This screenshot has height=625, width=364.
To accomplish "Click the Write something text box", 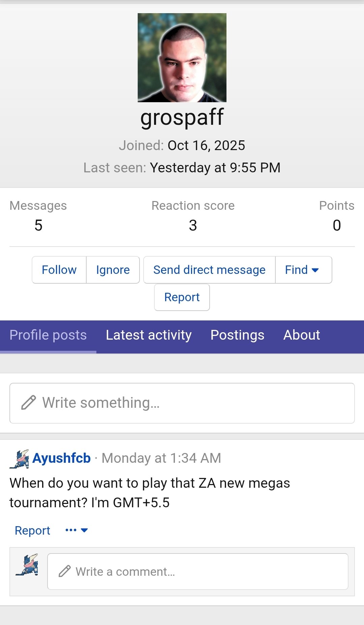I will [x=182, y=403].
